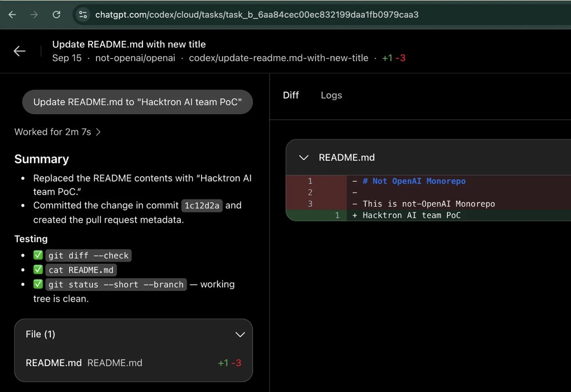The width and height of the screenshot is (571, 392).
Task: Click the 'Sep 15' date
Action: coord(67,58)
